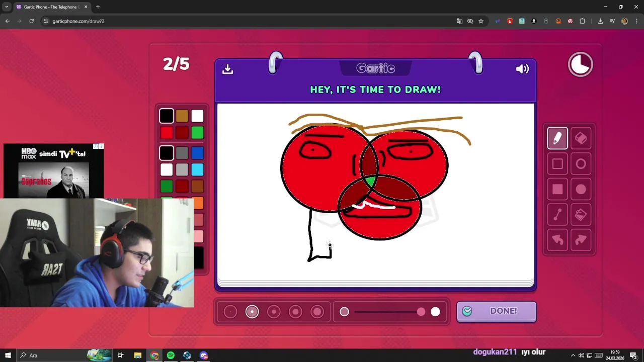Select the pencil drawing tool
The image size is (644, 362).
pos(557,138)
